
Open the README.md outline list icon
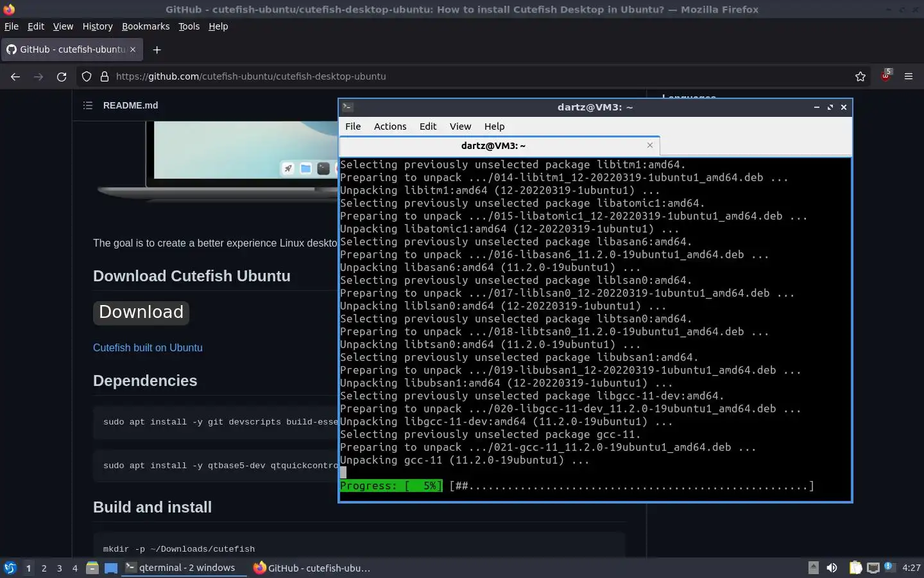(88, 105)
